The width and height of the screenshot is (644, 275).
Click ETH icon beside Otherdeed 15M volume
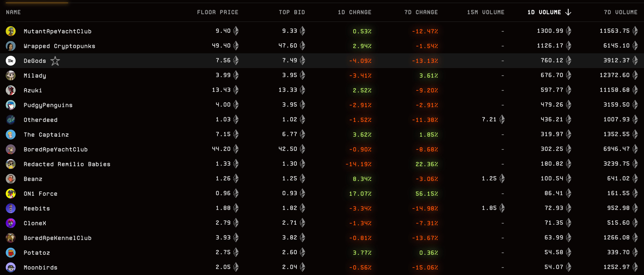pos(502,119)
